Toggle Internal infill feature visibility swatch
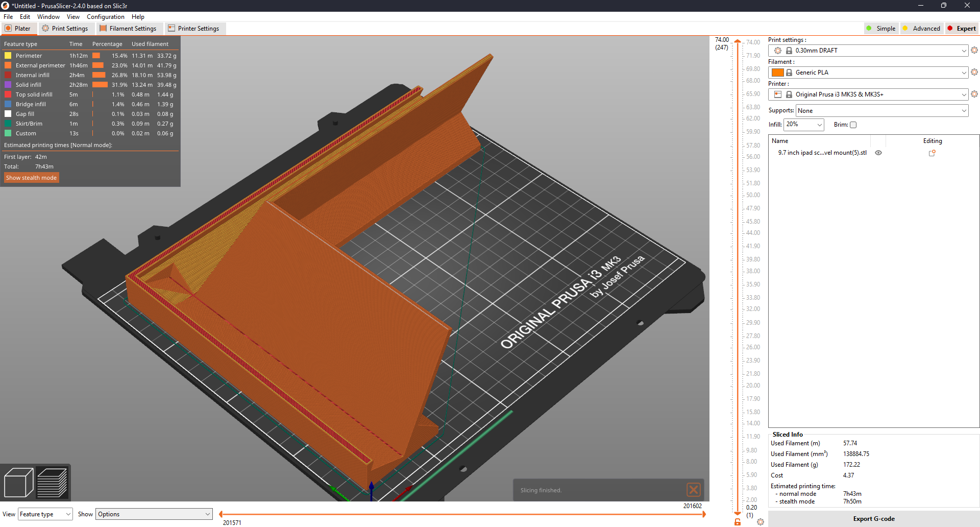980x527 pixels. point(8,75)
